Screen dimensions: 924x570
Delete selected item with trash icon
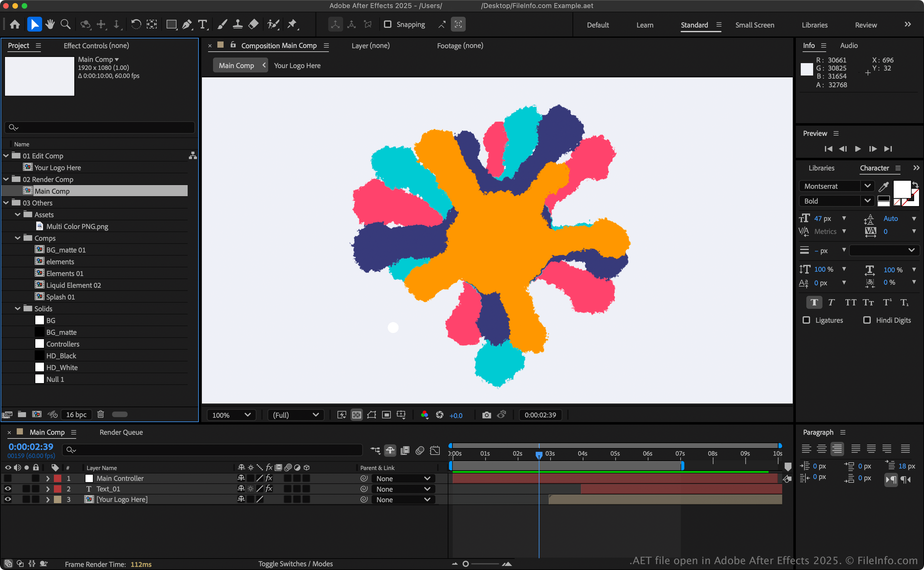tap(100, 414)
